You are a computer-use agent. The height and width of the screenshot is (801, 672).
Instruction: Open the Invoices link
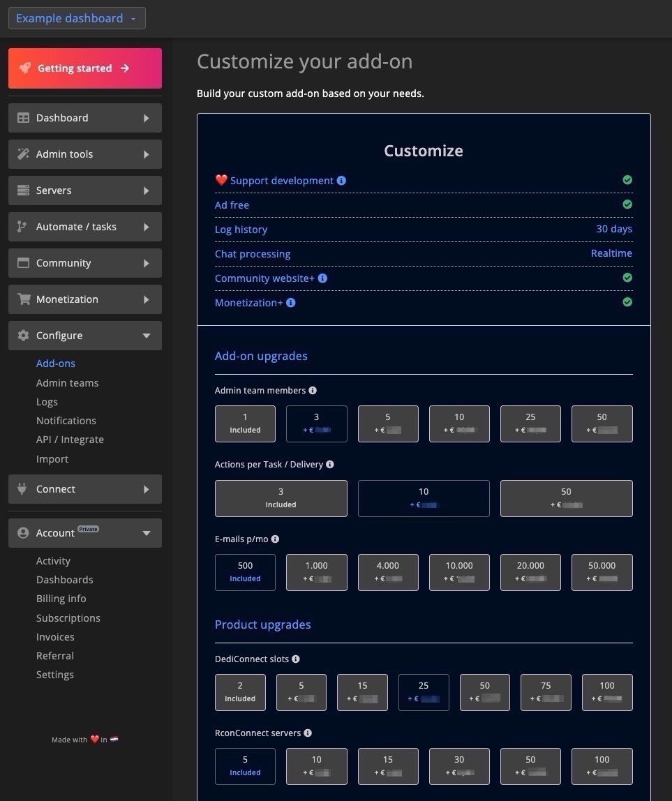(55, 636)
